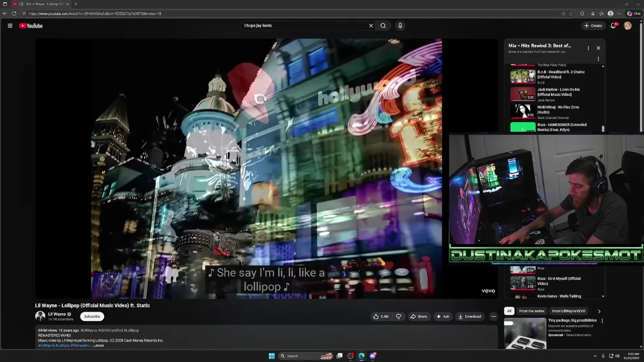644x362 pixels.
Task: Click the #LilWayne hashtag at top of description
Action: click(x=89, y=330)
